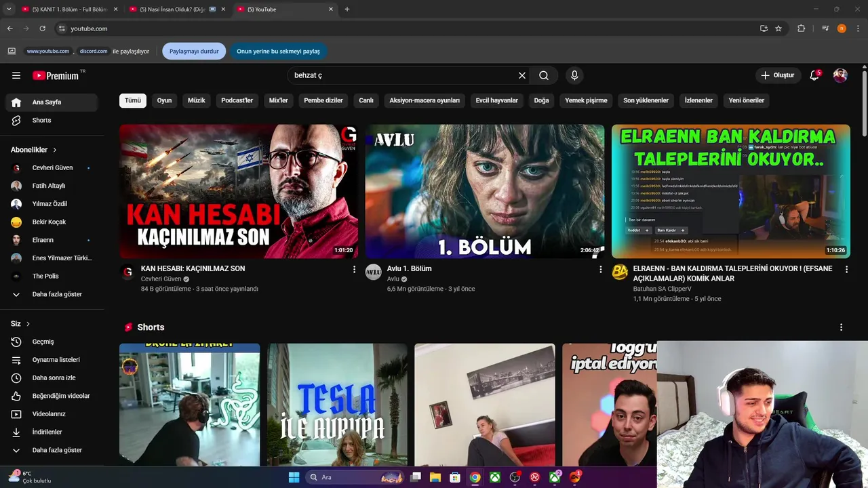This screenshot has height=488, width=868.
Task: Close the Nasıl İnsan Olduk browser tab
Action: pyautogui.click(x=223, y=9)
